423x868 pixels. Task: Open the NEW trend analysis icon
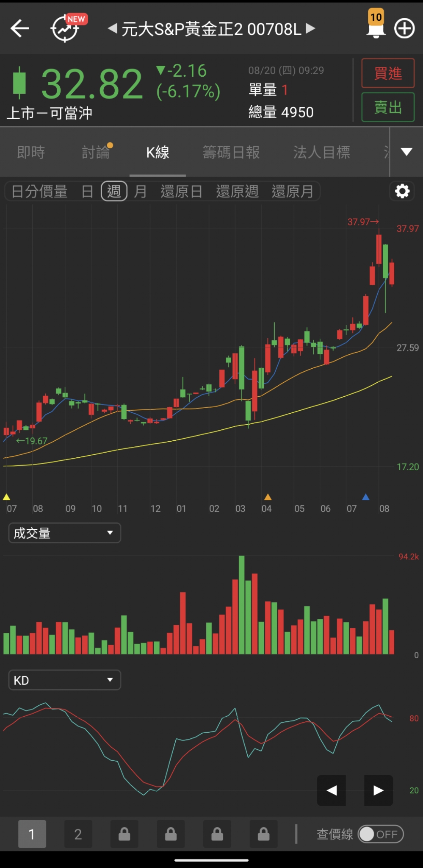coord(66,28)
